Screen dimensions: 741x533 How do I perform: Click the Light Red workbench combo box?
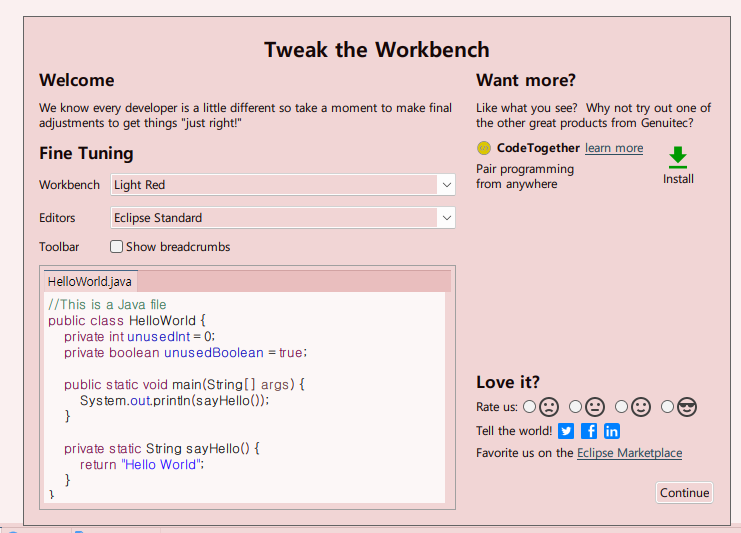283,185
